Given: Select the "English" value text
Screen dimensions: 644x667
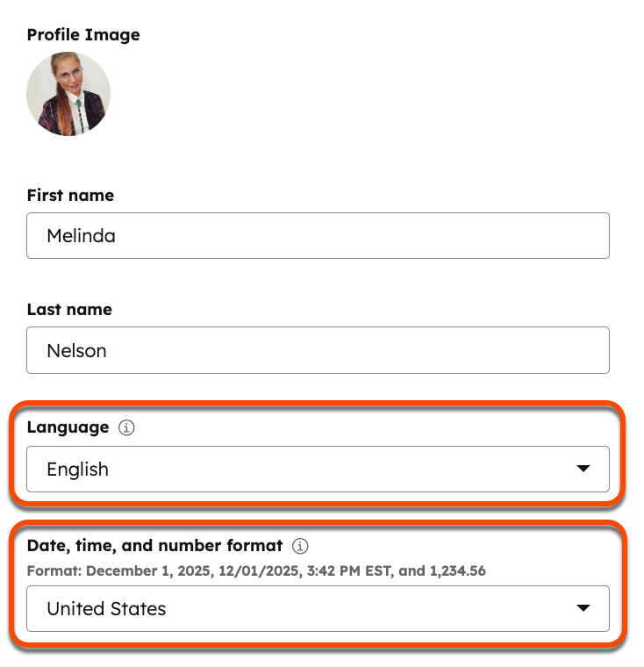Looking at the screenshot, I should coord(77,470).
